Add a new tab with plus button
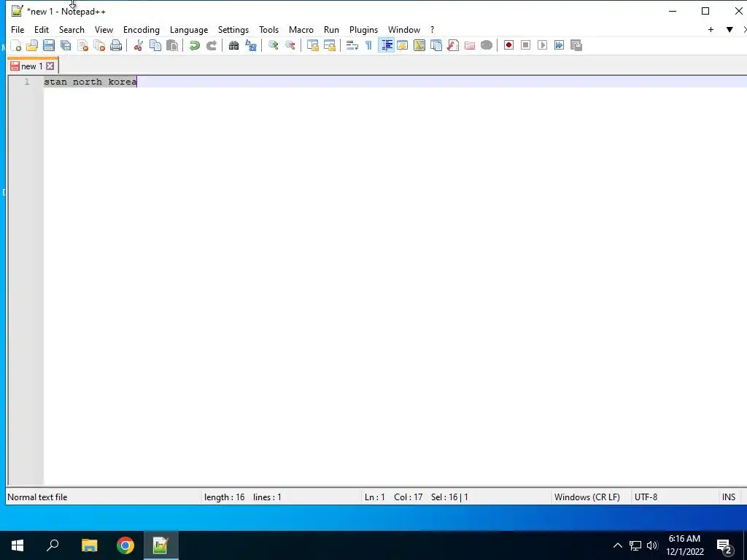Screen dimensions: 747x560 711,29
